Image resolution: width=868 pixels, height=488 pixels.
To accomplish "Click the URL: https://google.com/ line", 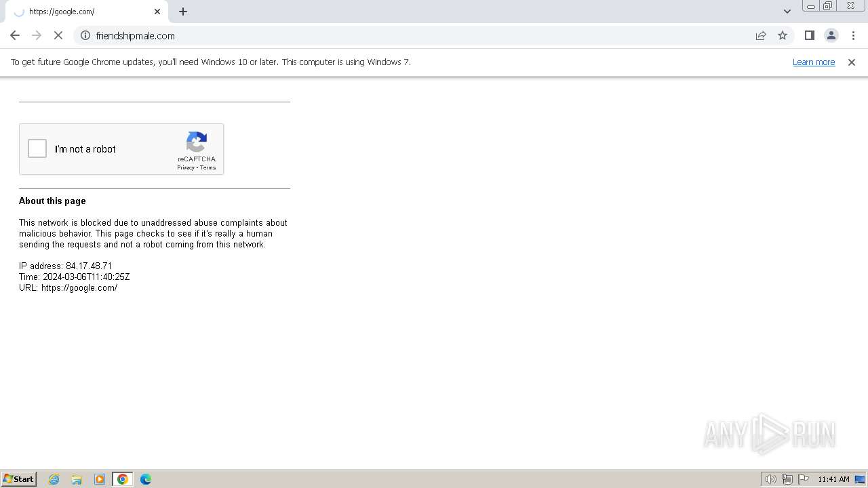I will pyautogui.click(x=68, y=287).
